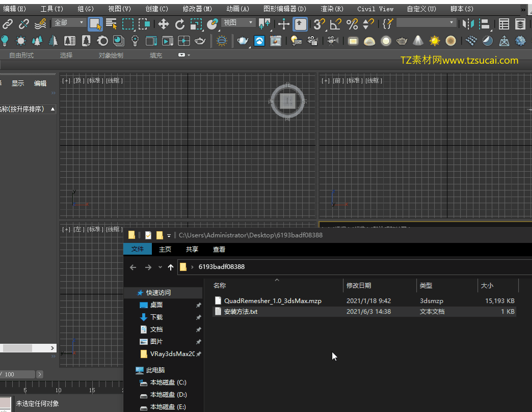Screen dimensions: 532x412
Task: Click the camera with tripod icon
Action: (x=332, y=41)
